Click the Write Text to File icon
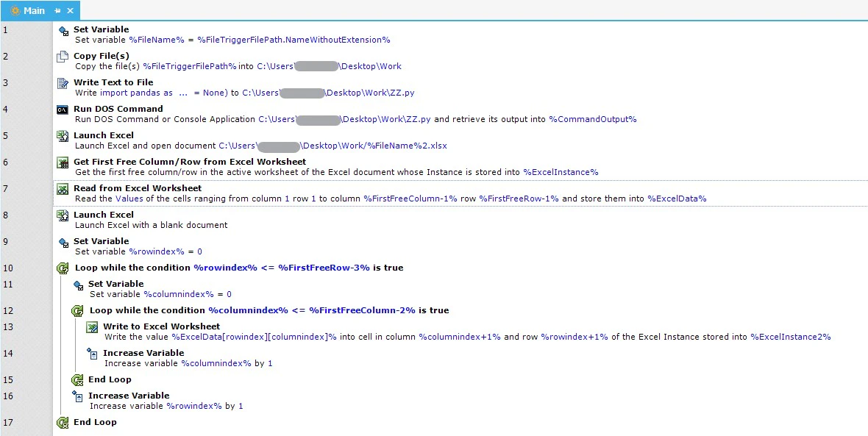The image size is (868, 436). click(x=63, y=83)
